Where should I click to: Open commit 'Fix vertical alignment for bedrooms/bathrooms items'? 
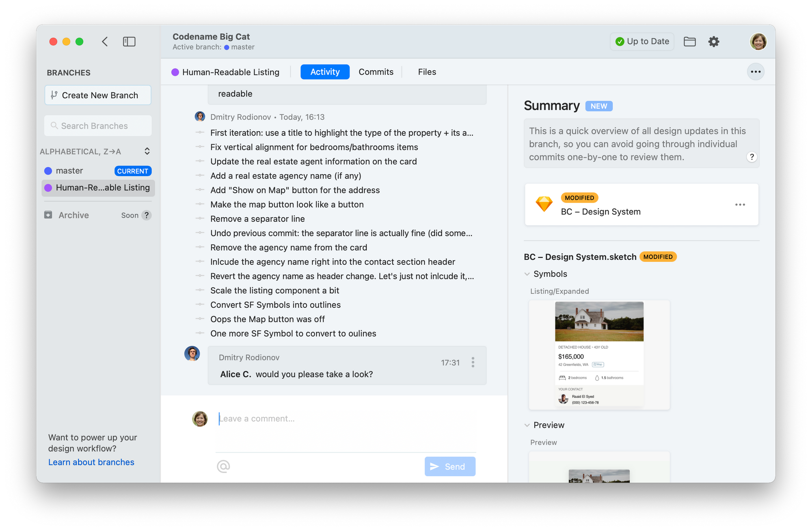(314, 147)
